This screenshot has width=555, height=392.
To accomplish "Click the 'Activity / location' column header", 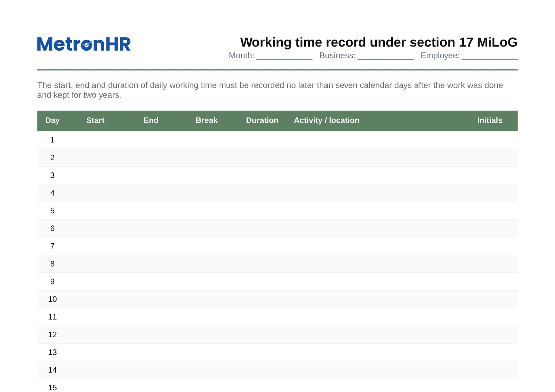I will coord(327,120).
